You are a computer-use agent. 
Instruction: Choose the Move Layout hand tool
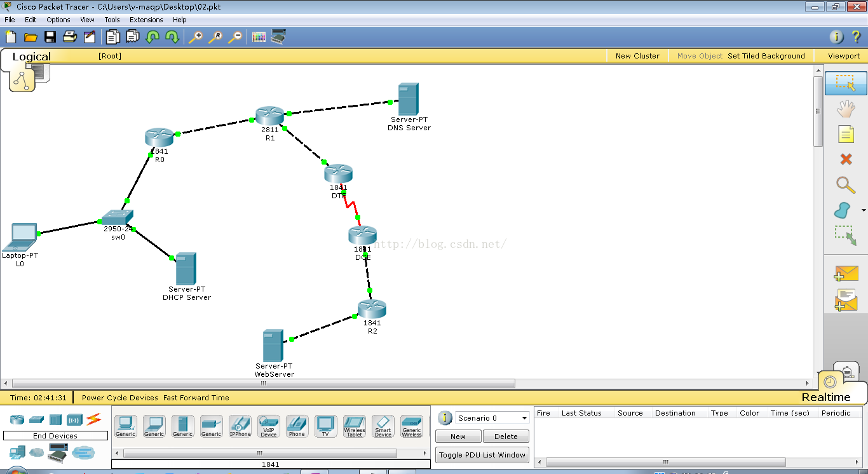point(846,109)
